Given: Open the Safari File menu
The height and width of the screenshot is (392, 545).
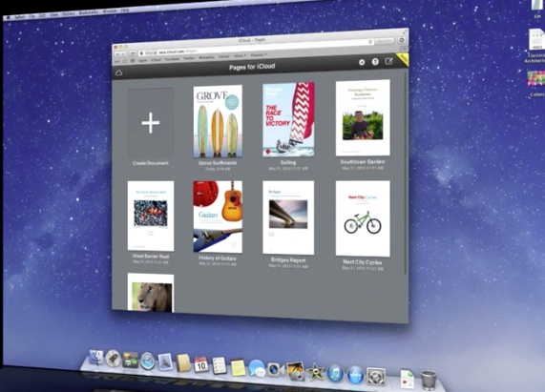Looking at the screenshot, I should [32, 16].
